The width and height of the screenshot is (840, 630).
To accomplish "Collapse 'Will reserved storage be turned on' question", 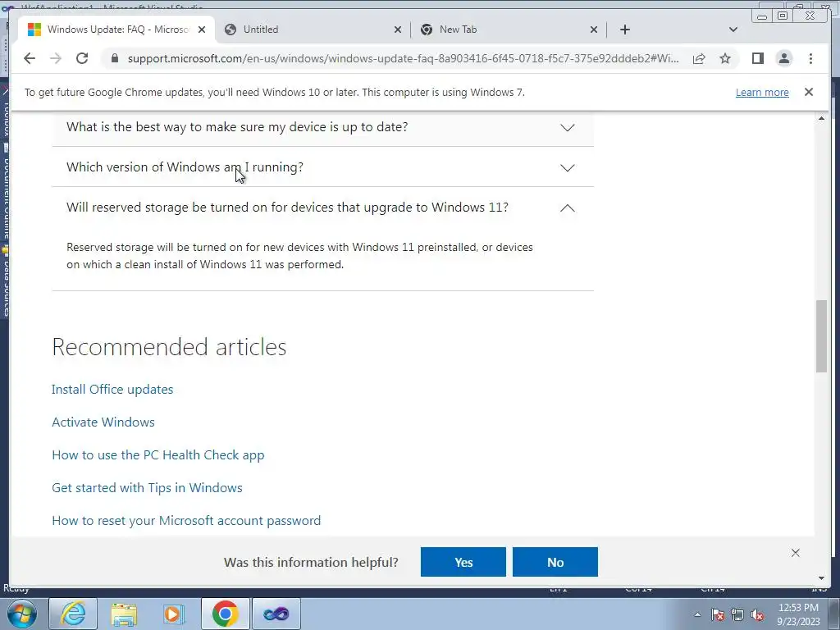I will 322,208.
